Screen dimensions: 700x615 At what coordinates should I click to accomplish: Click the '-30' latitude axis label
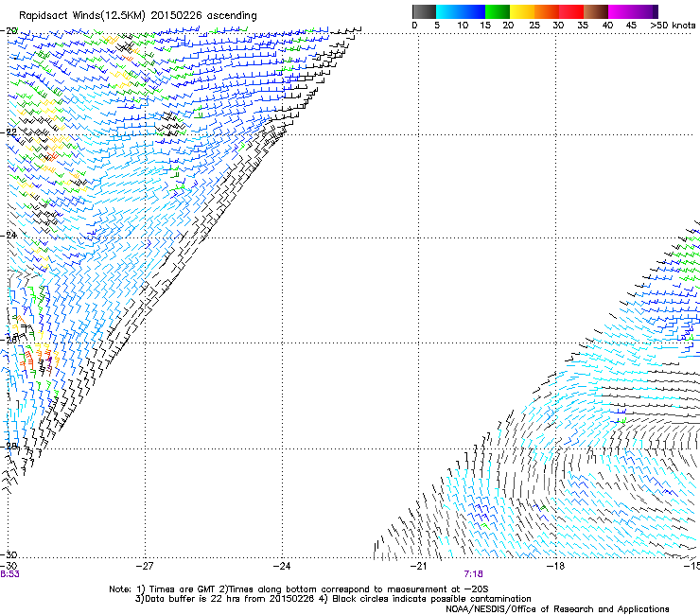point(9,554)
